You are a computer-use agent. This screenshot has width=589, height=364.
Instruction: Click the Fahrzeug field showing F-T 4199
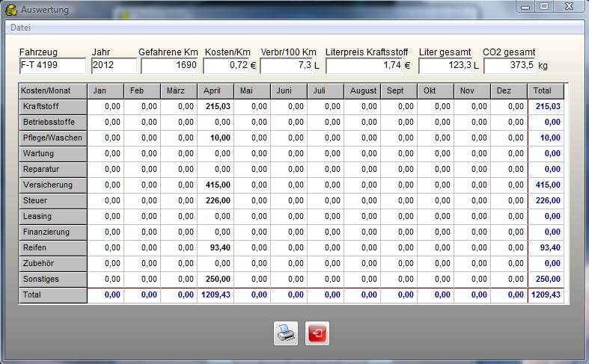(52, 66)
